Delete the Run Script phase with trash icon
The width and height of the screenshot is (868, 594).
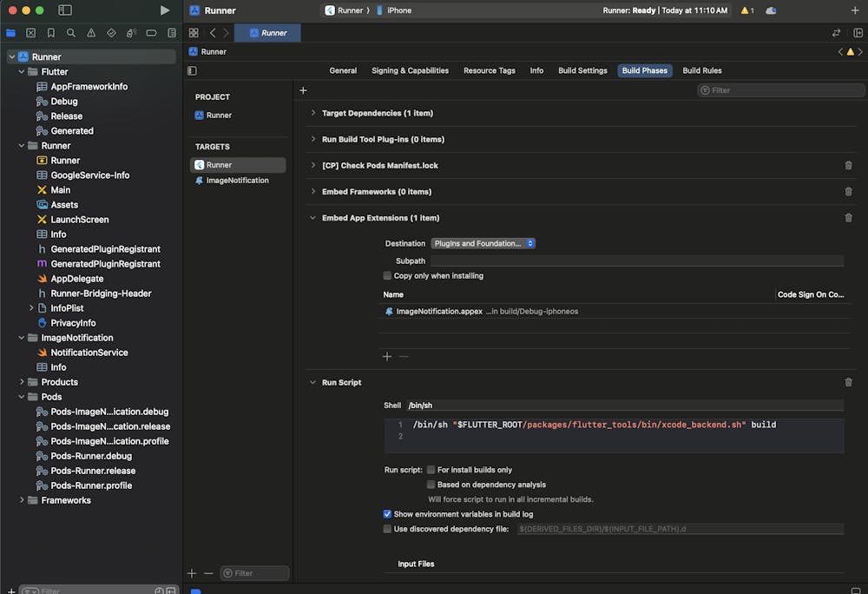coord(848,382)
